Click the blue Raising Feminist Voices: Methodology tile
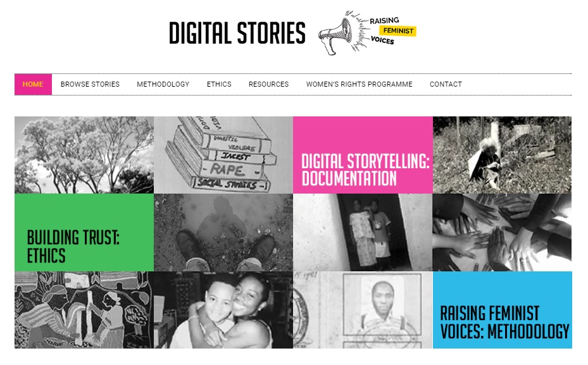Viewport: 588px width, 365px height. click(x=503, y=310)
